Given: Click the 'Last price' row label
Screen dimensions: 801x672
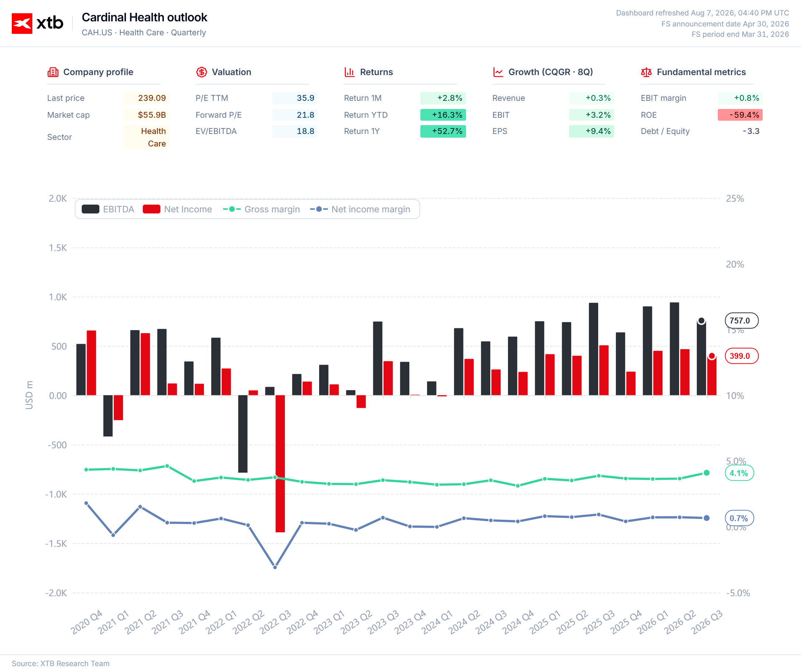Looking at the screenshot, I should tap(66, 98).
